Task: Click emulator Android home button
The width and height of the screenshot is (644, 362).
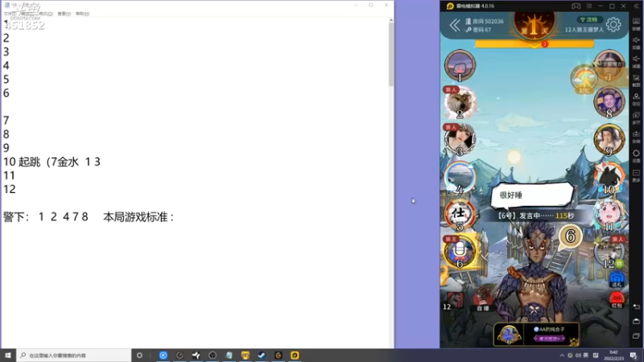Action: [636, 321]
